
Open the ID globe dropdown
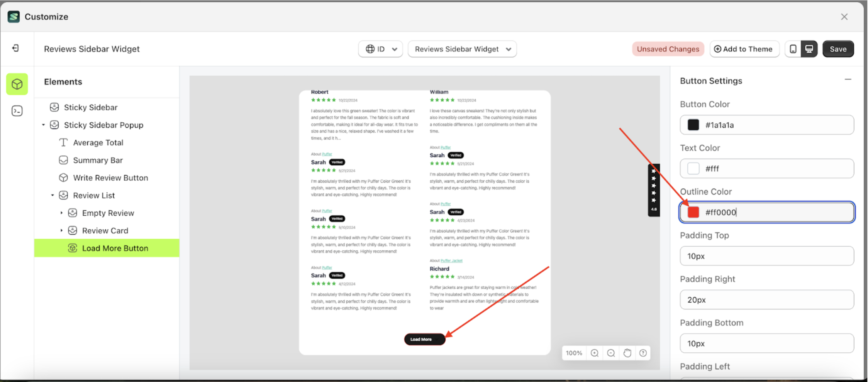pos(380,49)
